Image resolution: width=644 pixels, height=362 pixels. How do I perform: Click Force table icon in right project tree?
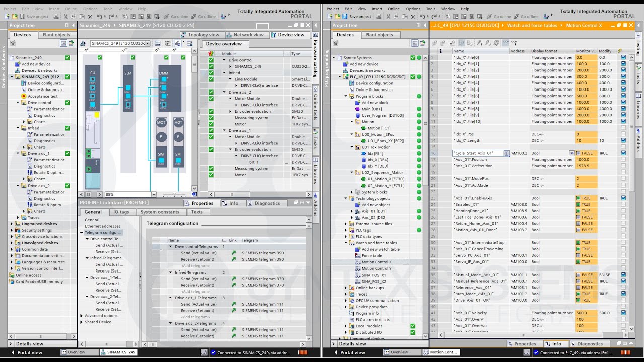click(358, 255)
